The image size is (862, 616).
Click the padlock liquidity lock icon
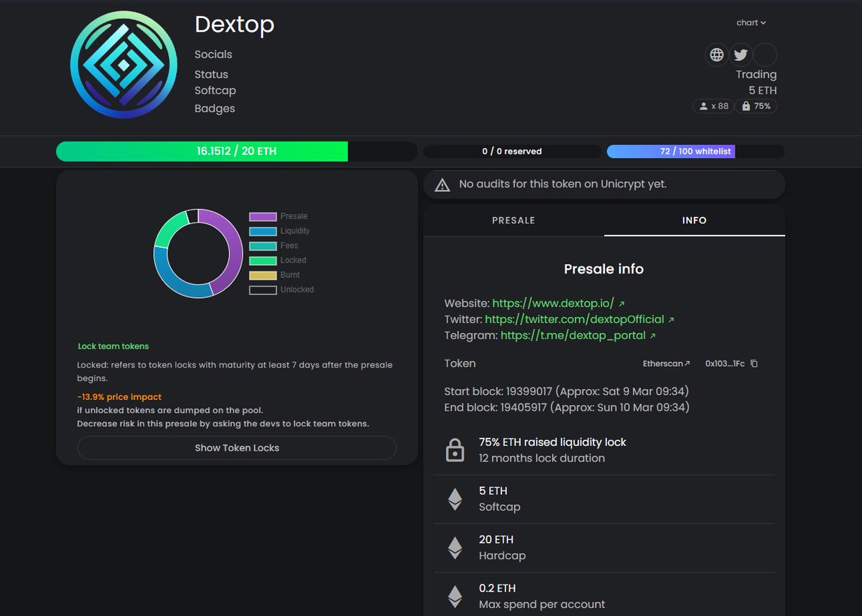pos(455,450)
